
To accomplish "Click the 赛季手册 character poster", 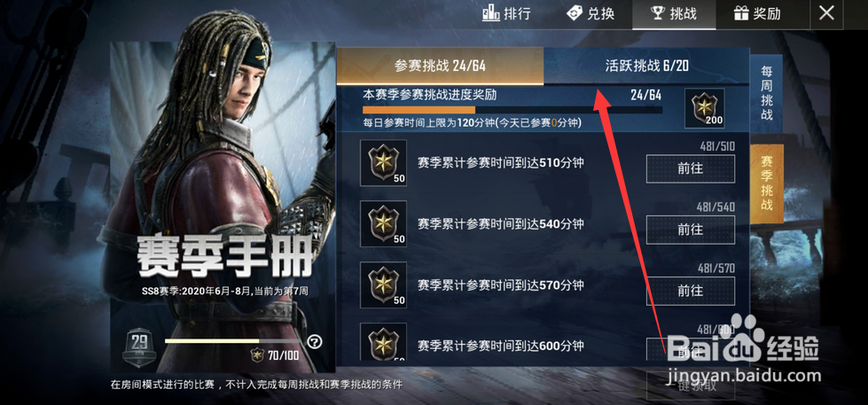I will pyautogui.click(x=223, y=206).
